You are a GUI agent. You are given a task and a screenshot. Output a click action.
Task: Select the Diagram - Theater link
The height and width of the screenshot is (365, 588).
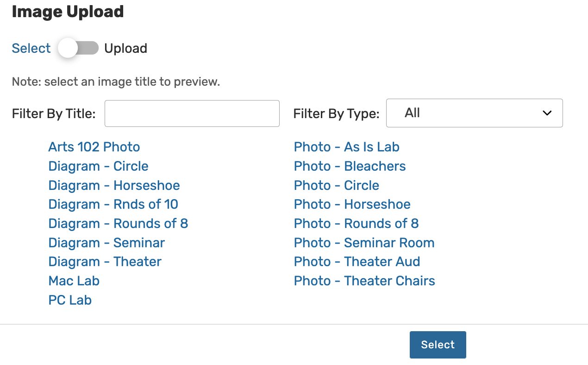coord(105,262)
